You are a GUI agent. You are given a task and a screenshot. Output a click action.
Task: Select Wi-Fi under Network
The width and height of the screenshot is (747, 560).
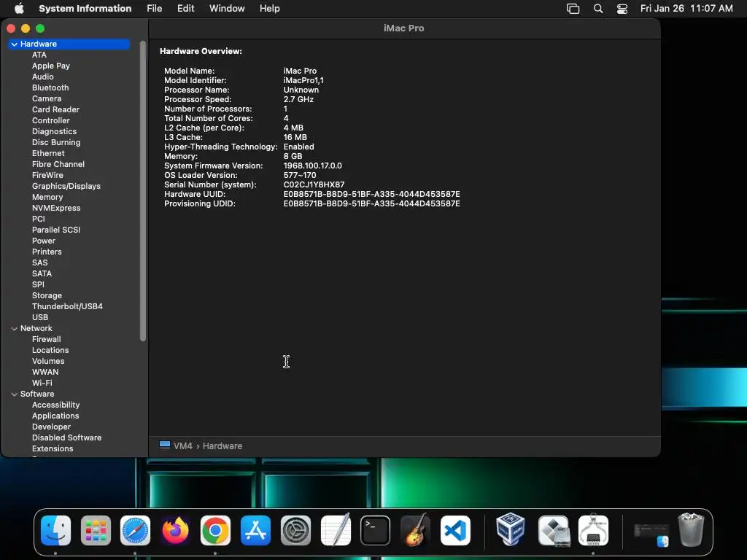[42, 384]
